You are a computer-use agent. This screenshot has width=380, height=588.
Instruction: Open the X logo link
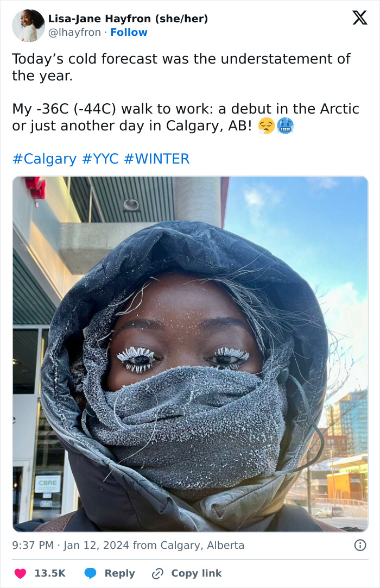pos(360,17)
